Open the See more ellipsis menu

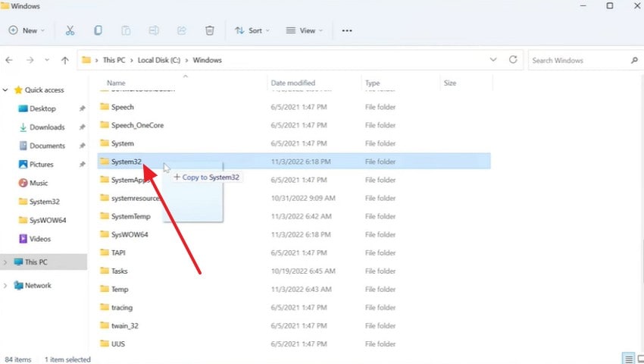[347, 30]
